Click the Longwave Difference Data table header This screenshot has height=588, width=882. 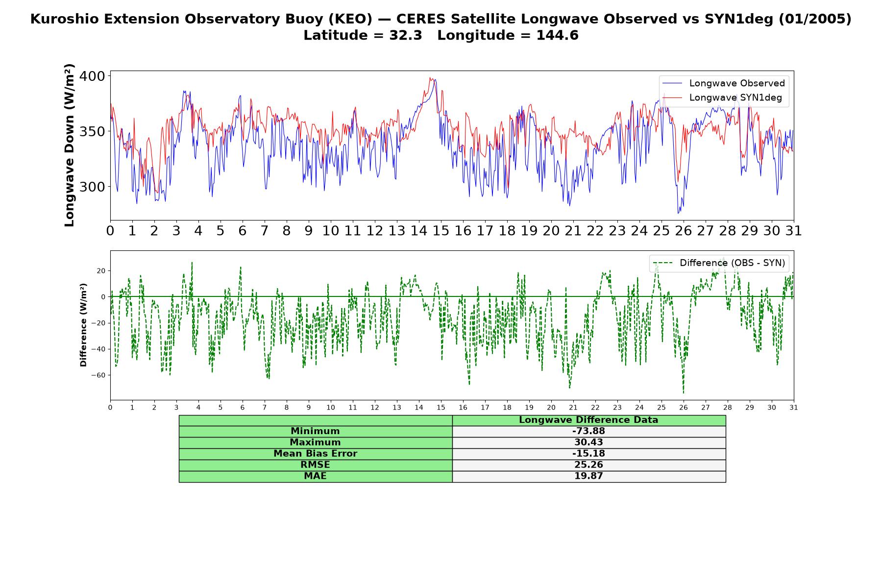(589, 420)
